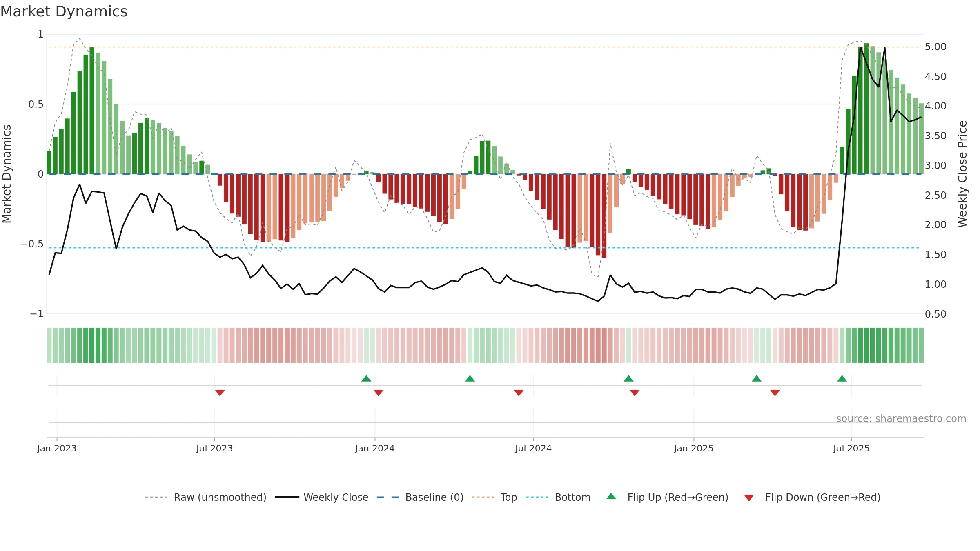Click the red flip-down marker just before Jul 2024

(x=519, y=393)
